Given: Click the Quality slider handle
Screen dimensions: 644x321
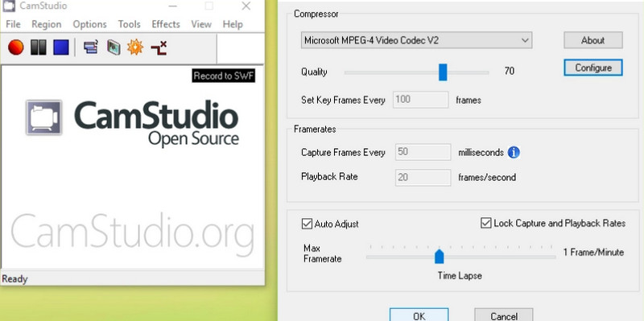Looking at the screenshot, I should click(443, 72).
